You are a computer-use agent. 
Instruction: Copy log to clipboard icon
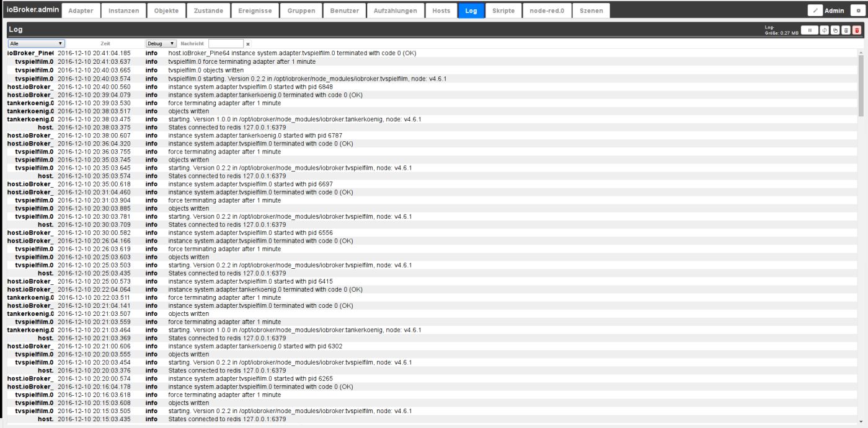835,30
